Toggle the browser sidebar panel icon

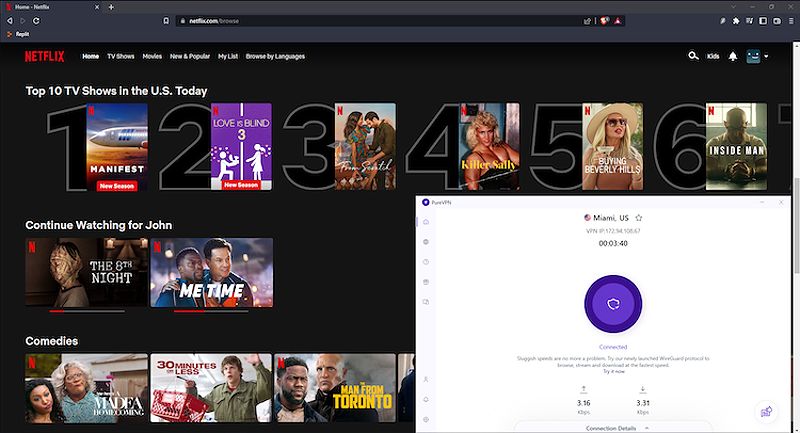[763, 21]
